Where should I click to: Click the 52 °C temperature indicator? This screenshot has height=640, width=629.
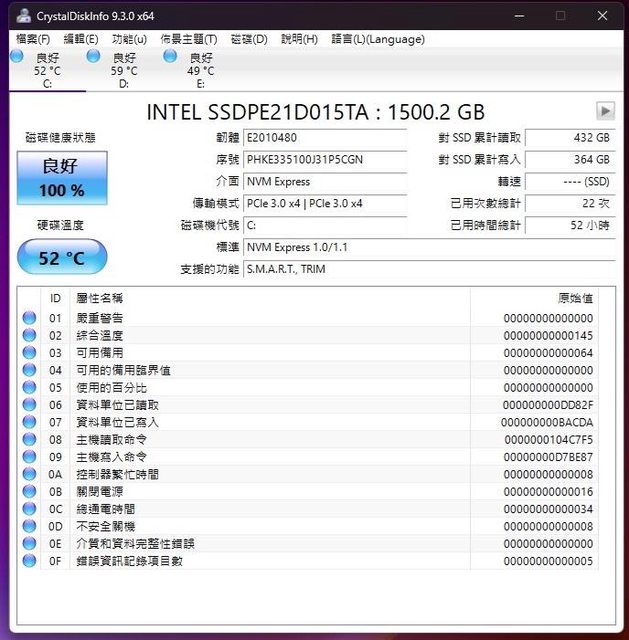tap(62, 258)
